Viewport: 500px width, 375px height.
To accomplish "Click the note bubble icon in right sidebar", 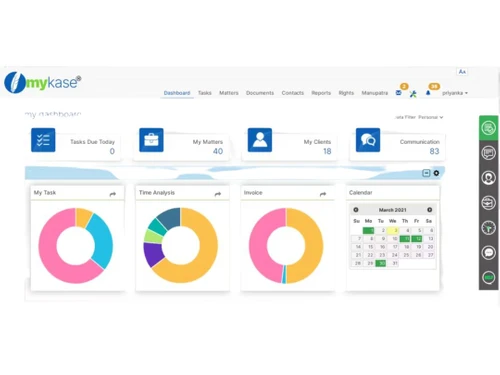I will click(488, 153).
